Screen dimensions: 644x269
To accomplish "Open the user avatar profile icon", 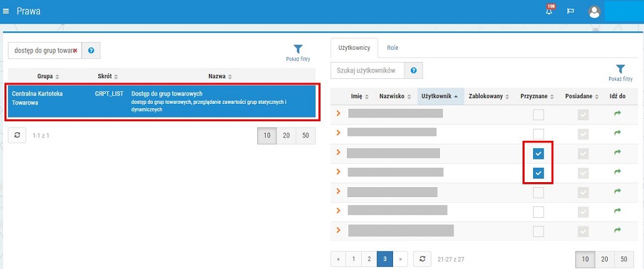I will 594,11.
